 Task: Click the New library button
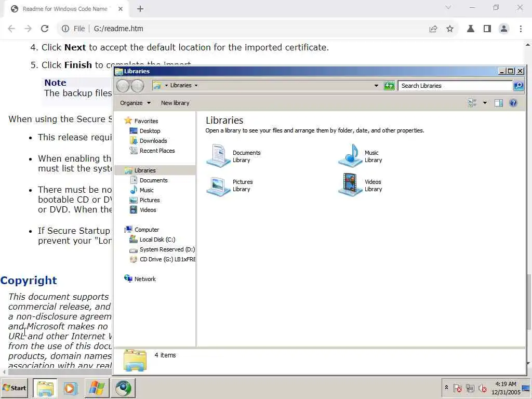(x=175, y=103)
